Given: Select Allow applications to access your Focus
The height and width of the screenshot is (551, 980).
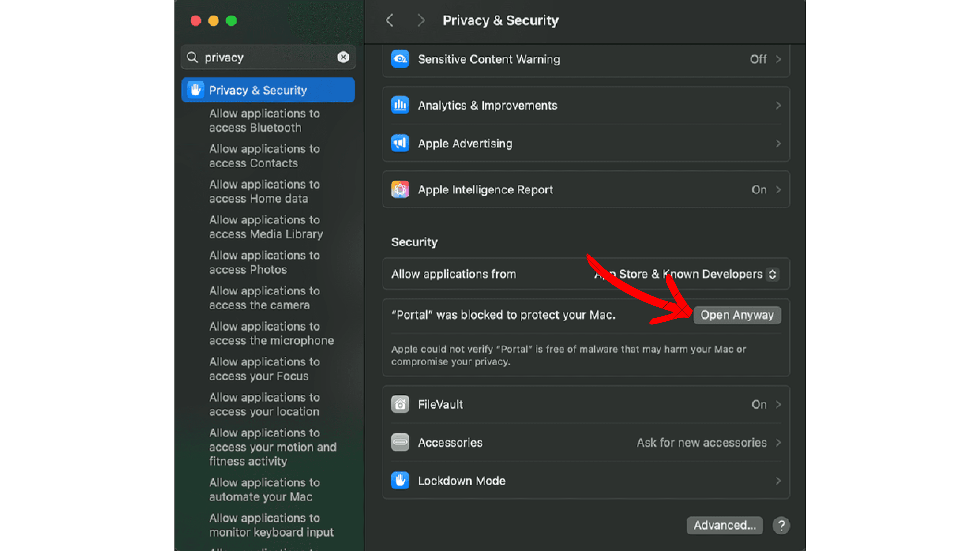Looking at the screenshot, I should click(x=264, y=369).
